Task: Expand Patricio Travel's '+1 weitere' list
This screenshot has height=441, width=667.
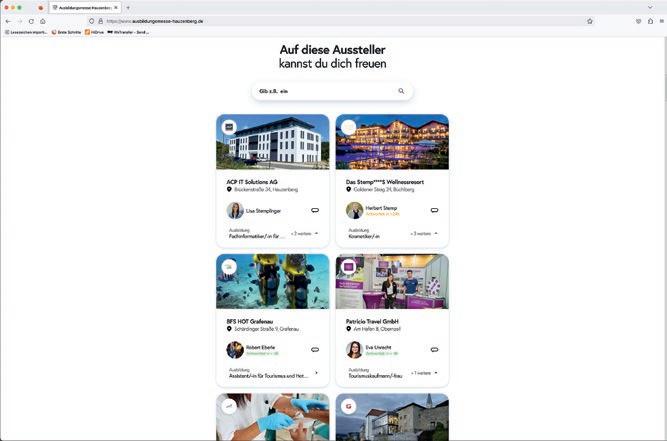Action: (x=424, y=373)
